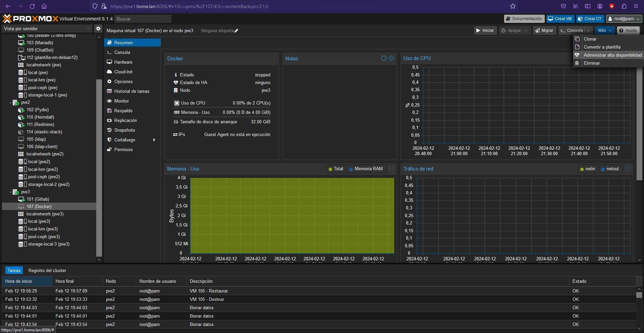Select localnetwork (pve2) entry
Image resolution: width=644 pixels, height=333 pixels.
click(45, 154)
